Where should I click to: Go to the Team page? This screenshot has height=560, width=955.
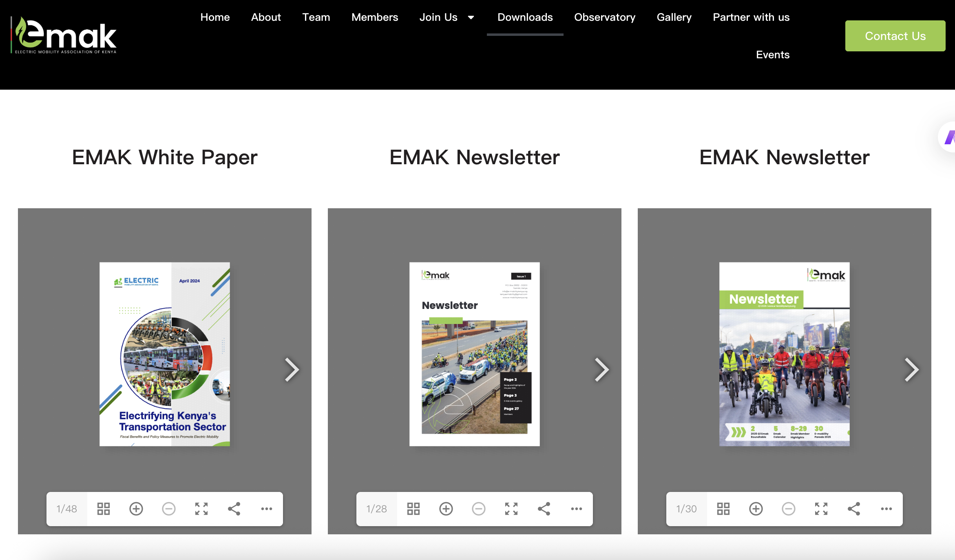coord(316,17)
